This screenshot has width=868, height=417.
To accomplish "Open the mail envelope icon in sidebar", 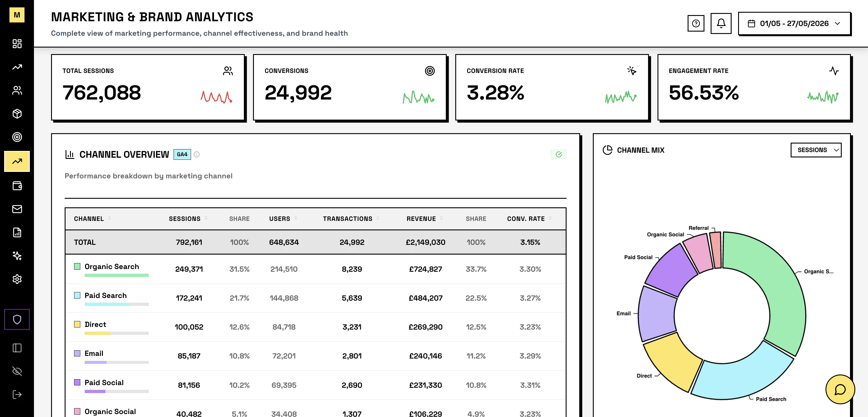I will coord(17,209).
